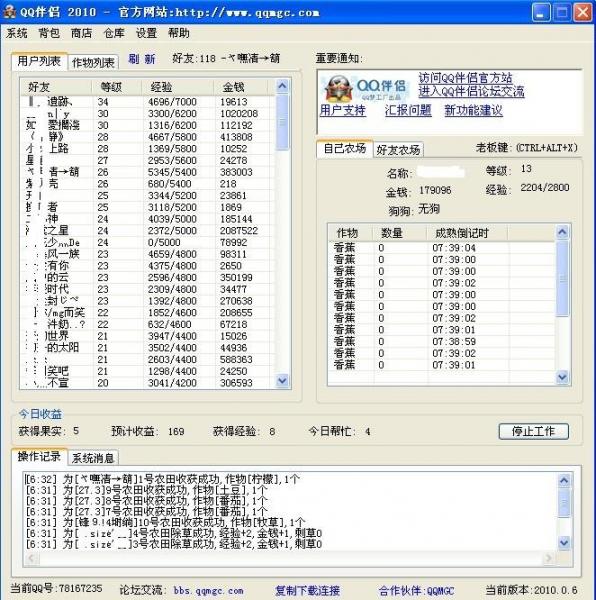Viewport: 596px width, 600px height.
Task: Select log entry about 土豆 harvest
Action: [147, 490]
